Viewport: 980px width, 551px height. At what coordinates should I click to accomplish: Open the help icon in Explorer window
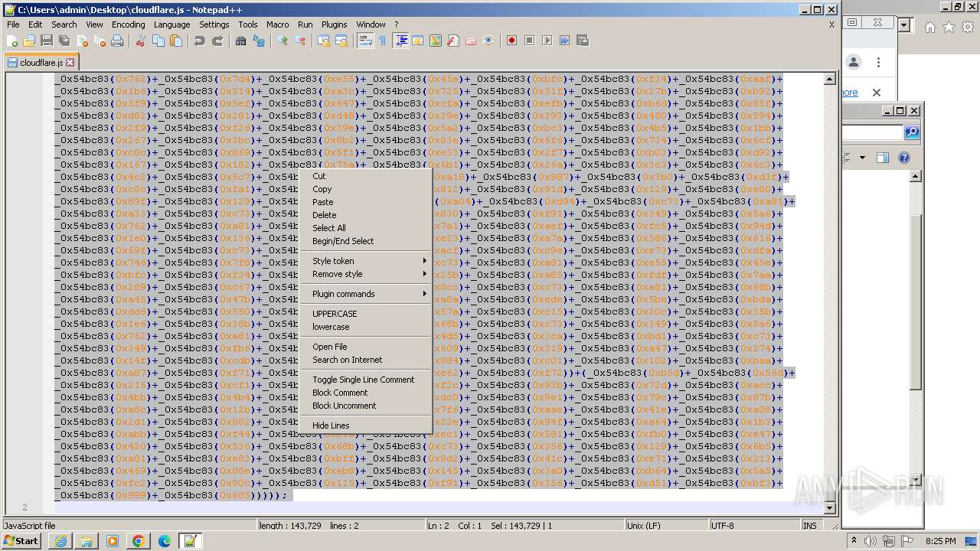point(903,158)
